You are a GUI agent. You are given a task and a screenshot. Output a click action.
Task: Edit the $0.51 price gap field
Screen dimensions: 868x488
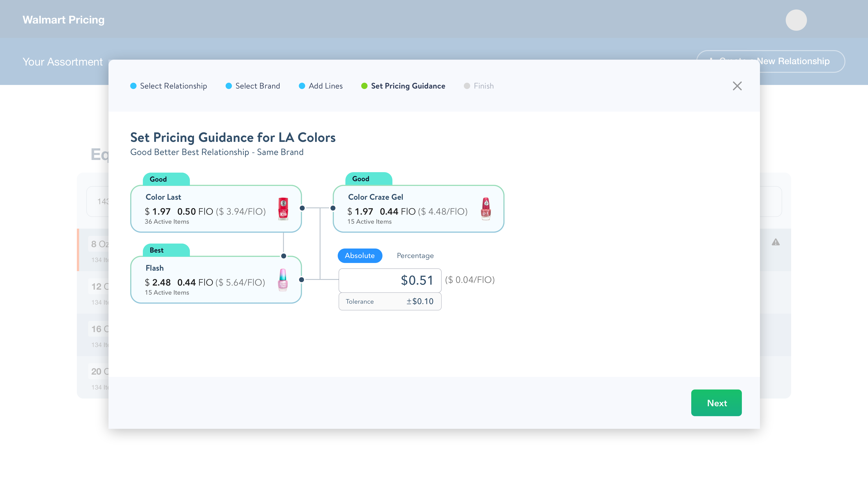tap(389, 280)
